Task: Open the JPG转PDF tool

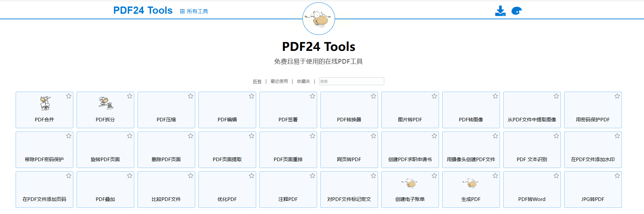Action: (x=593, y=190)
